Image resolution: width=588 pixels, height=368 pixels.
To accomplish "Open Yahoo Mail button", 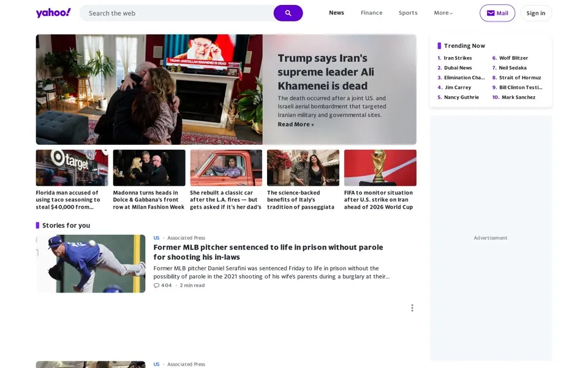I will coord(497,13).
